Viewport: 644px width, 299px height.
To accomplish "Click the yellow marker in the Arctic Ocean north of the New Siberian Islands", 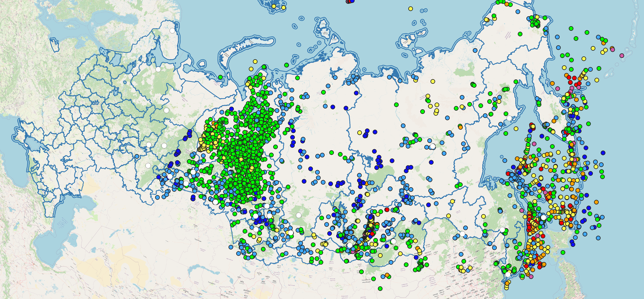I will (411, 9).
